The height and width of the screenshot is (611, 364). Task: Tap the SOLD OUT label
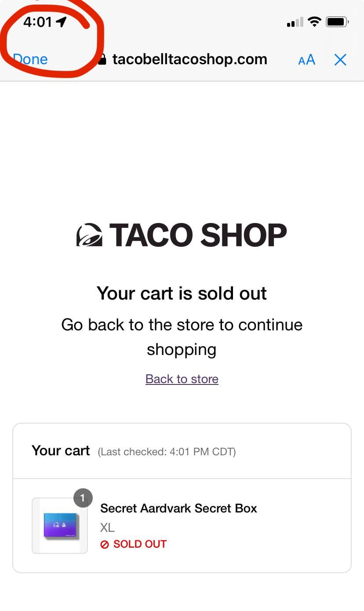pos(140,544)
